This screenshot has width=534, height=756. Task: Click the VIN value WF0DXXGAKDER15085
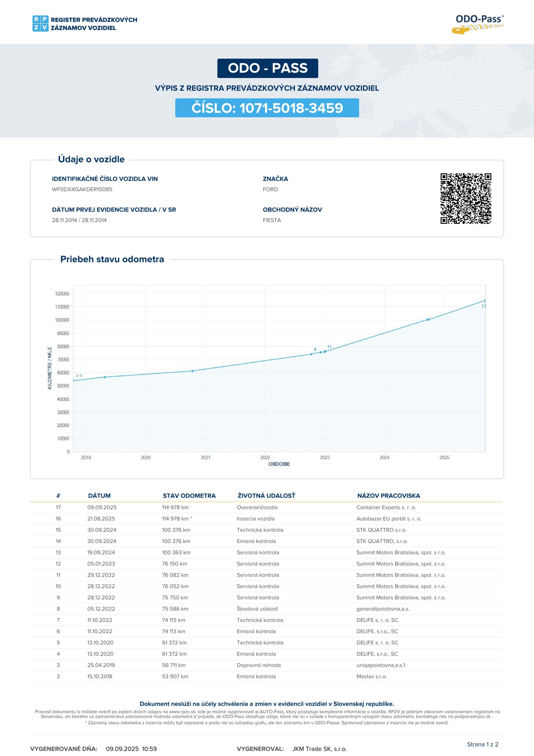coord(82,189)
